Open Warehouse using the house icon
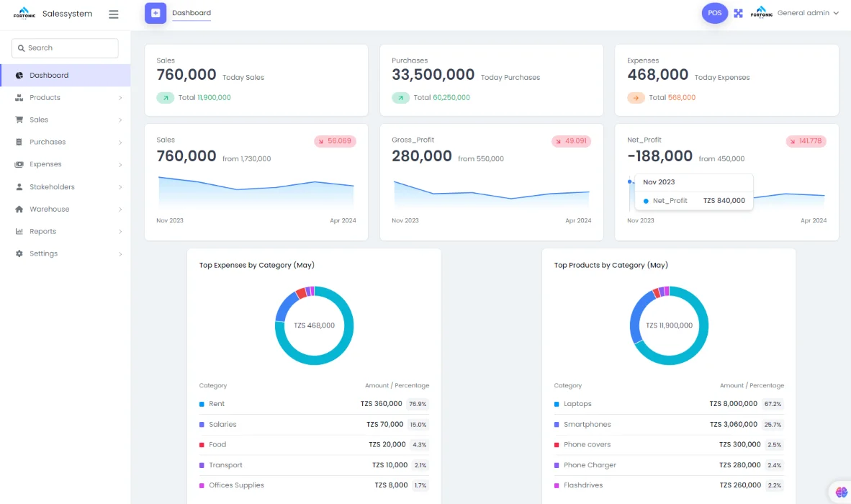This screenshot has width=851, height=504. (x=17, y=209)
